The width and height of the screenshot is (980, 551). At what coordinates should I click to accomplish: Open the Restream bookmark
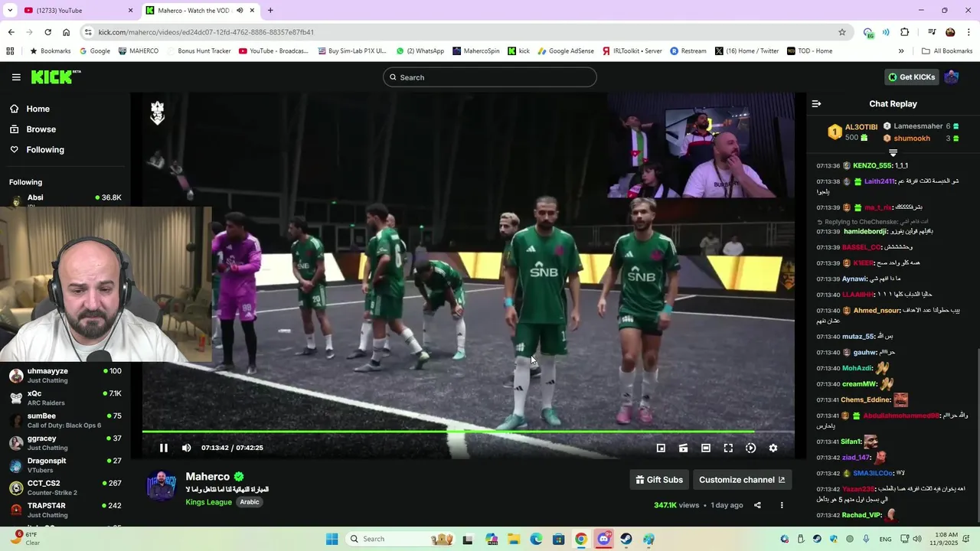pyautogui.click(x=688, y=51)
